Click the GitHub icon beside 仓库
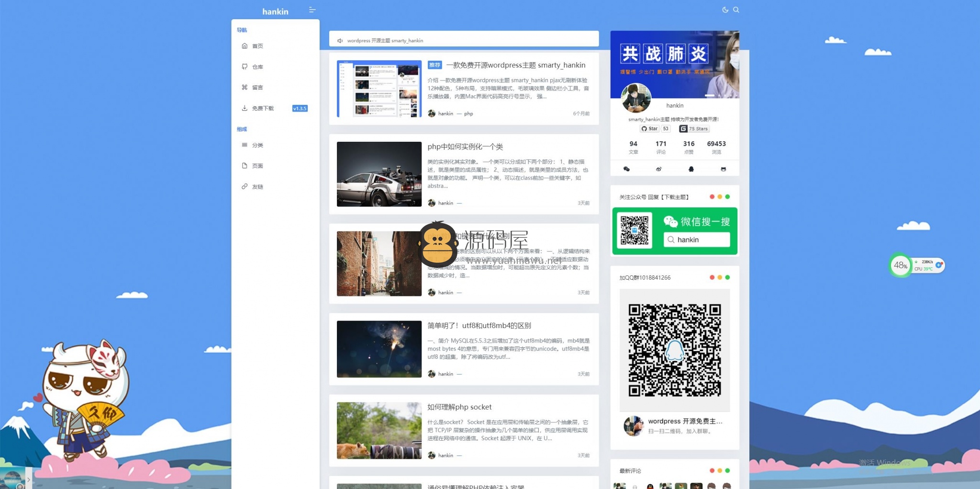This screenshot has height=489, width=980. pyautogui.click(x=245, y=67)
